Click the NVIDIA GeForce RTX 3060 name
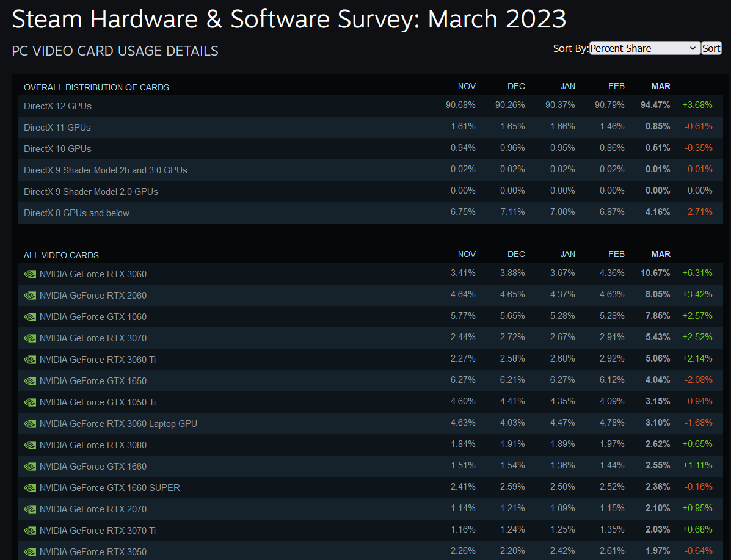Screen dimensions: 731x560 93,274
